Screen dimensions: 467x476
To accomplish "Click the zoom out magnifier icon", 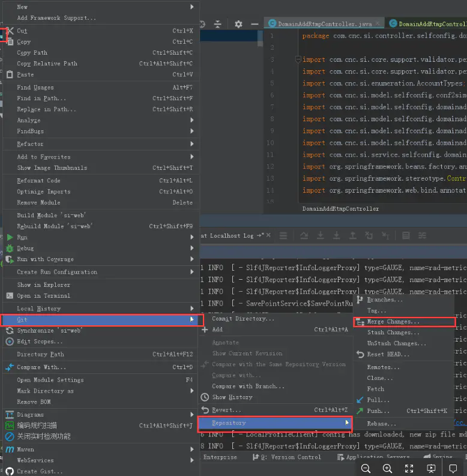I will point(366,468).
